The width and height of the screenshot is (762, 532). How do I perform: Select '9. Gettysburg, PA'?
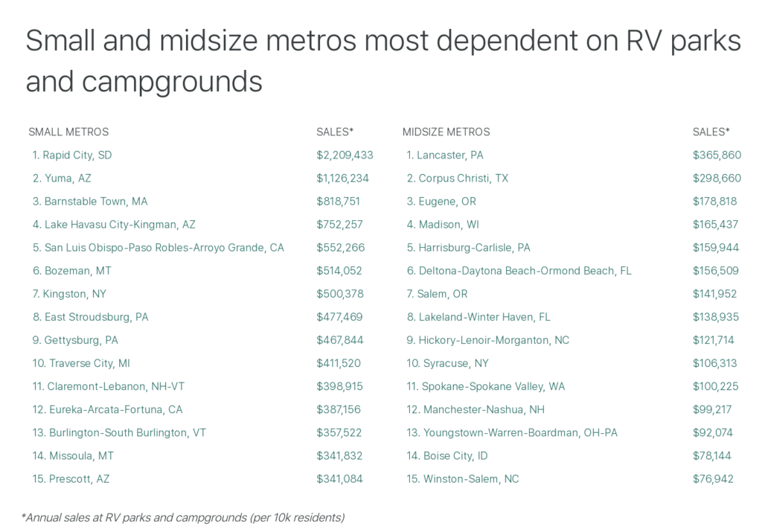[75, 340]
